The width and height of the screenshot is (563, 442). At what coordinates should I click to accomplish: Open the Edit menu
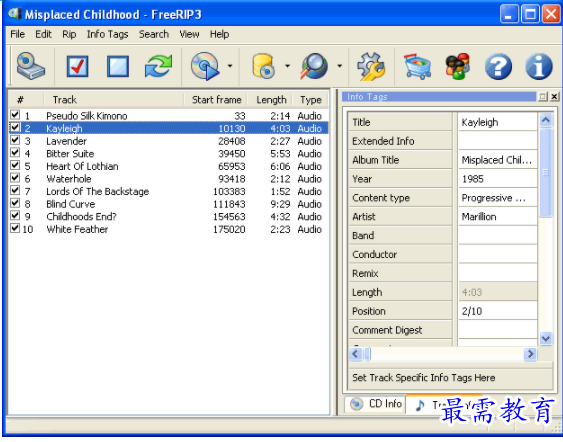pos(43,34)
